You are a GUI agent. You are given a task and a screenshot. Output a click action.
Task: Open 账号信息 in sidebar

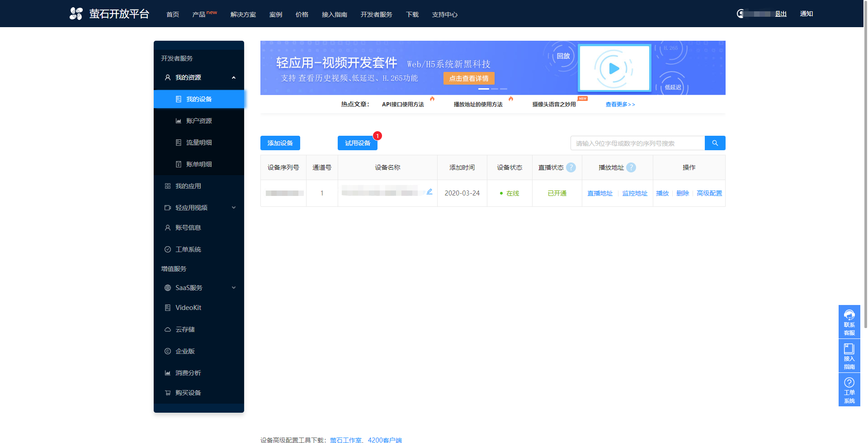click(x=199, y=228)
